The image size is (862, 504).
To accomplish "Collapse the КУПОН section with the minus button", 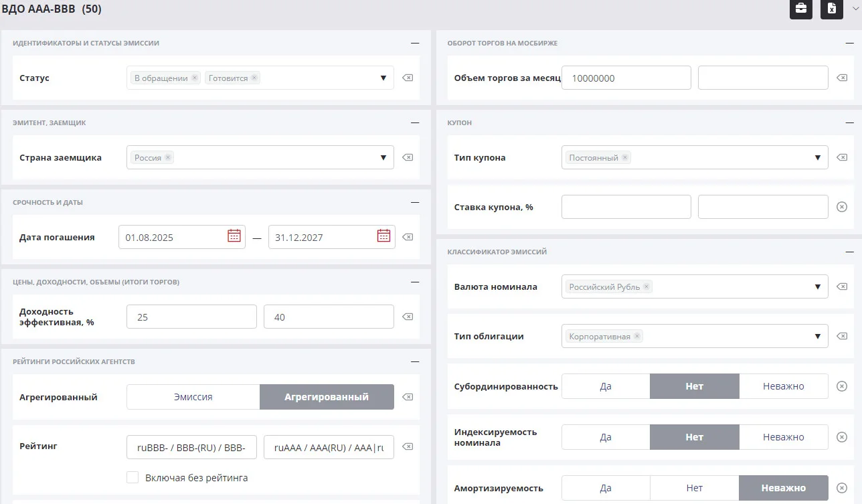I will point(849,122).
